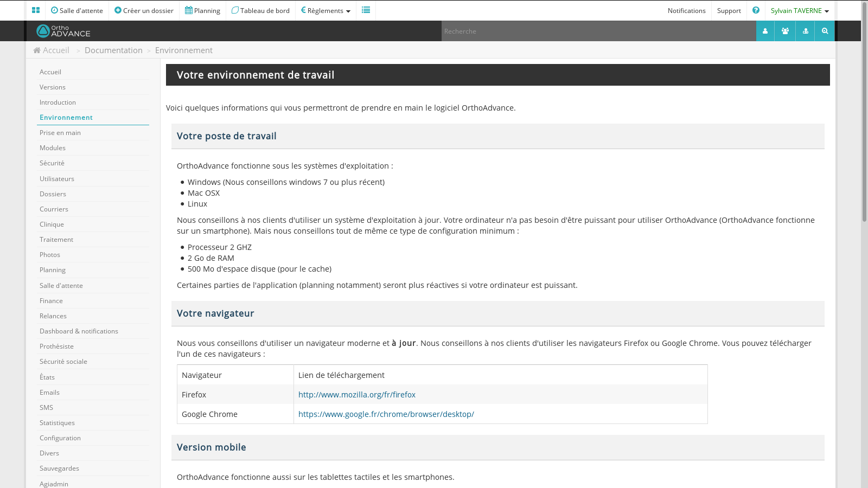Click the Firefox table cell

(x=235, y=395)
